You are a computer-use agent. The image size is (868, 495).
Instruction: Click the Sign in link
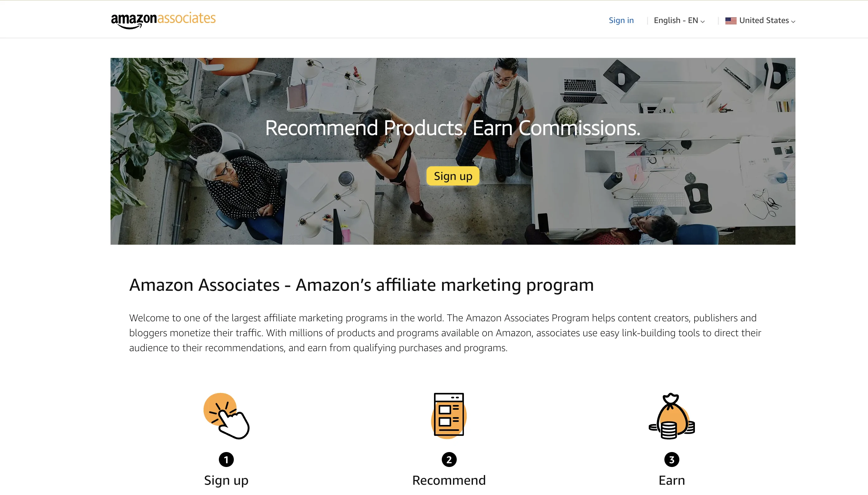click(621, 21)
